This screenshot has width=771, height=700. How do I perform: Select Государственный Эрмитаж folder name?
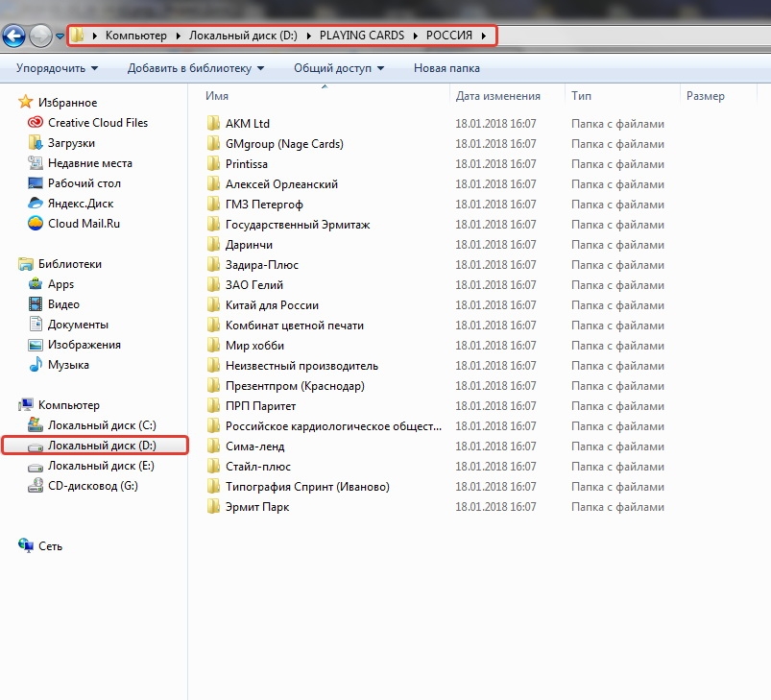coord(298,225)
